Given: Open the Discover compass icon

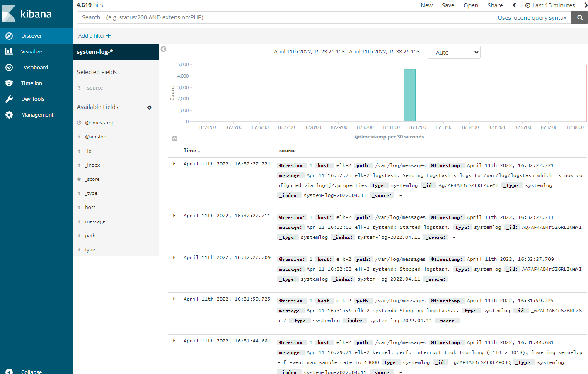Looking at the screenshot, I should point(9,36).
